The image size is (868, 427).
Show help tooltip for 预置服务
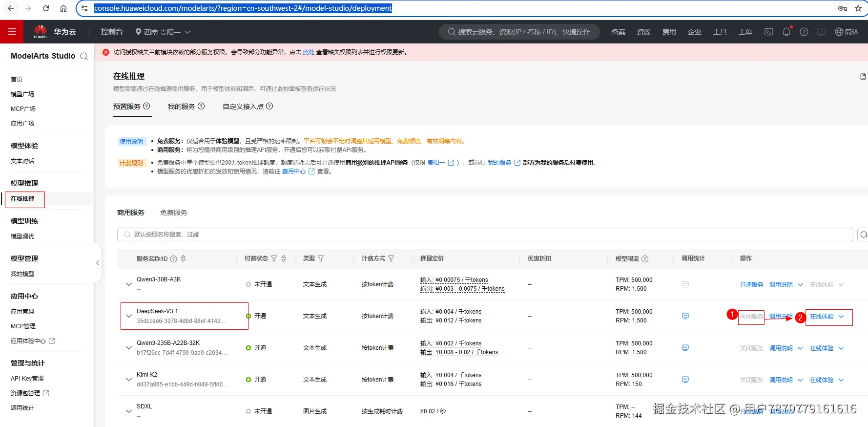[x=146, y=106]
